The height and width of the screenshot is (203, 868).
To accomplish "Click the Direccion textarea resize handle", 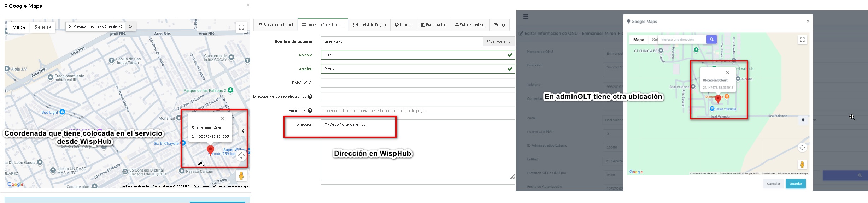I will click(x=512, y=177).
